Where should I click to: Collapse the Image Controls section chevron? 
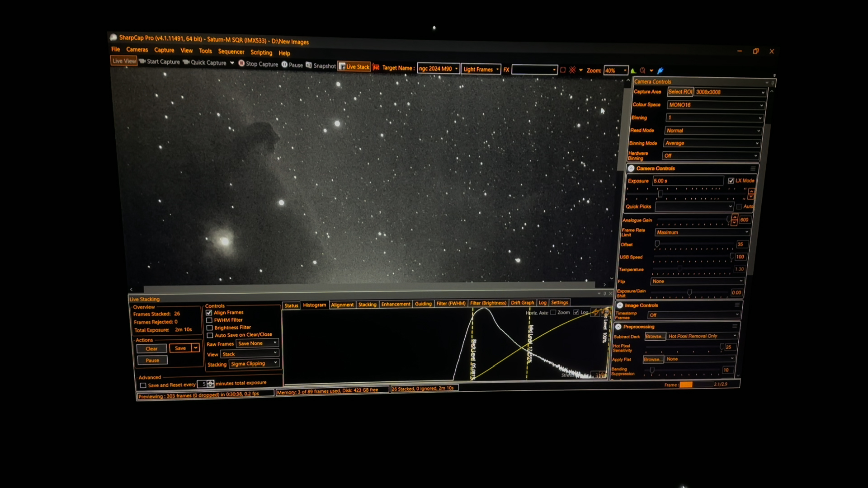620,305
